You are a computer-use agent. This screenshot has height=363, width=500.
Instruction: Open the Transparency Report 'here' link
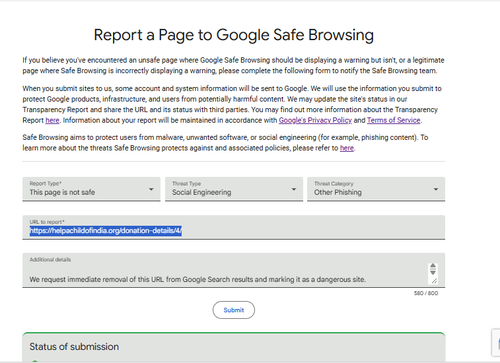pos(52,120)
